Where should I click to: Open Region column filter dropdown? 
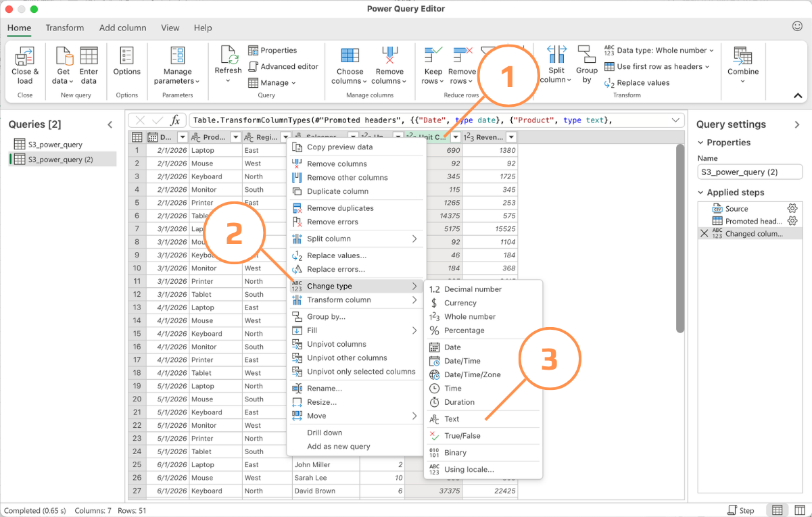(285, 137)
